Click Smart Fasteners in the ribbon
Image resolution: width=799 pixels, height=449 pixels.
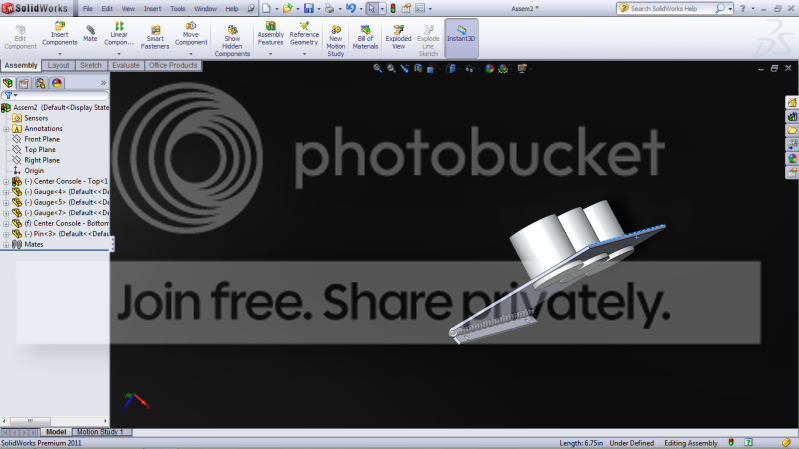click(x=155, y=38)
